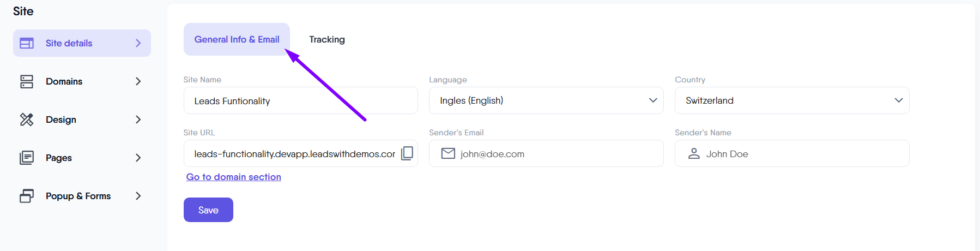Click the Popup & Forms icon
The image size is (980, 251).
coord(27,196)
